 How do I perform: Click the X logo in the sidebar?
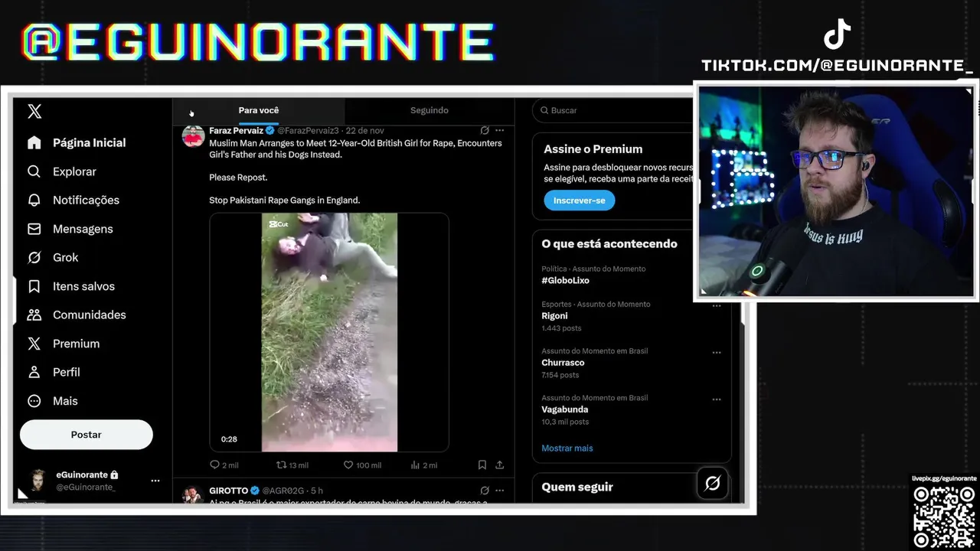pos(34,112)
